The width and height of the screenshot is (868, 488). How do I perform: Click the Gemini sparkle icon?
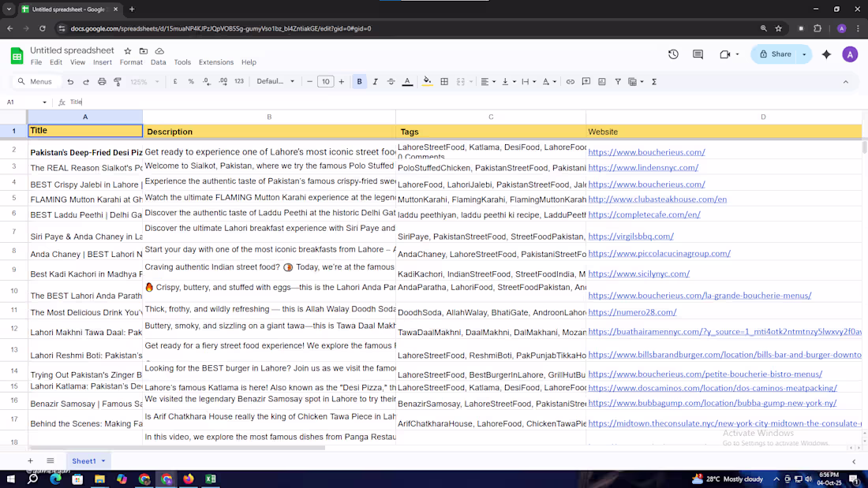[x=826, y=54]
